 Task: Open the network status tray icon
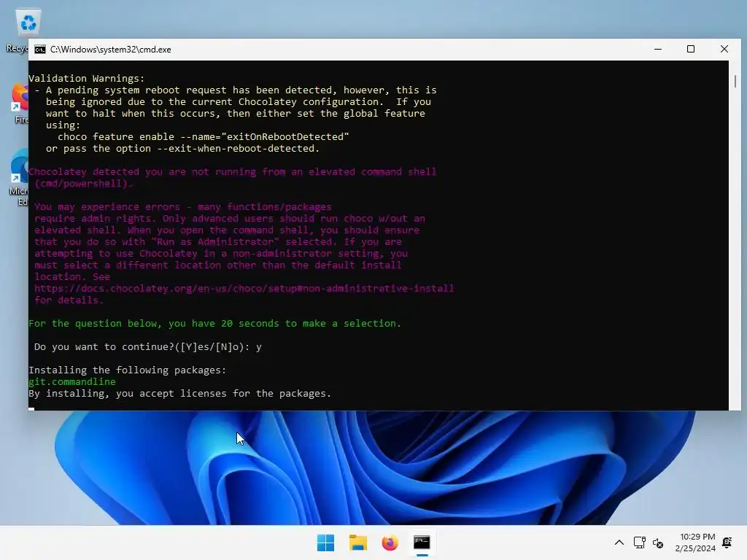pos(639,542)
